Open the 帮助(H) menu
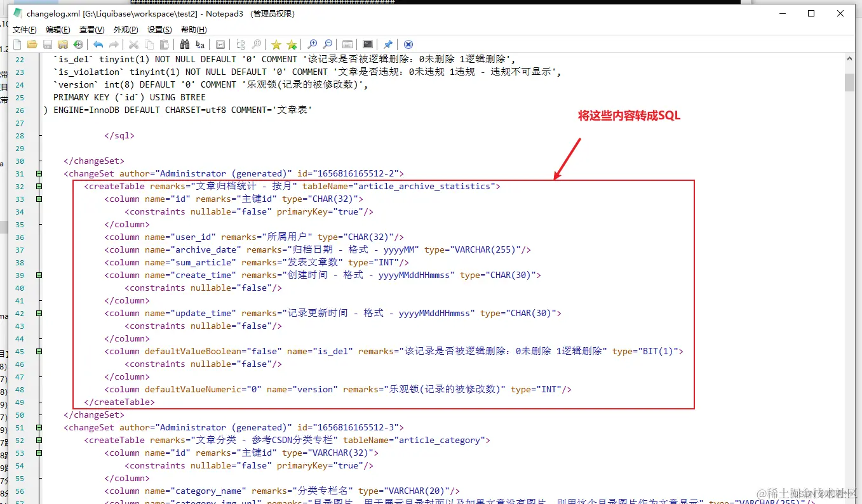The height and width of the screenshot is (504, 862). click(x=194, y=30)
